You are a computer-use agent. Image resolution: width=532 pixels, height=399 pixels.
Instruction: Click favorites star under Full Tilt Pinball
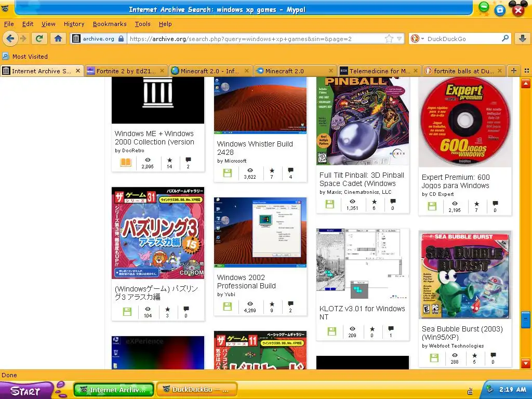(374, 202)
